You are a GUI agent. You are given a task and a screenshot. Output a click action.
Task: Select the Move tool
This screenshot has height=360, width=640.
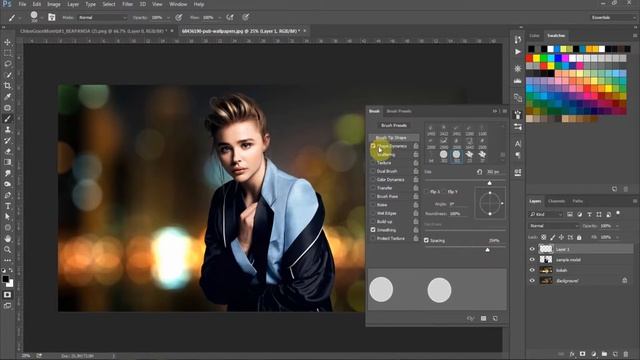[7, 42]
